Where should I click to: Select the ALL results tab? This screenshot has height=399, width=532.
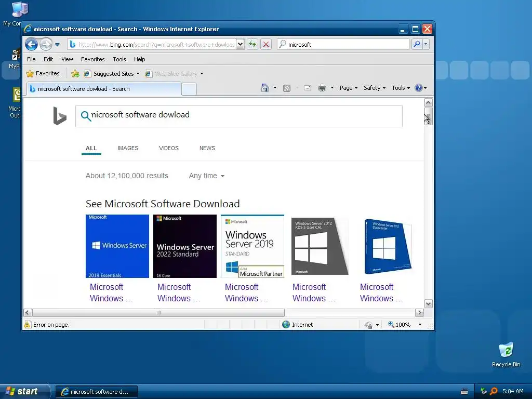click(91, 148)
